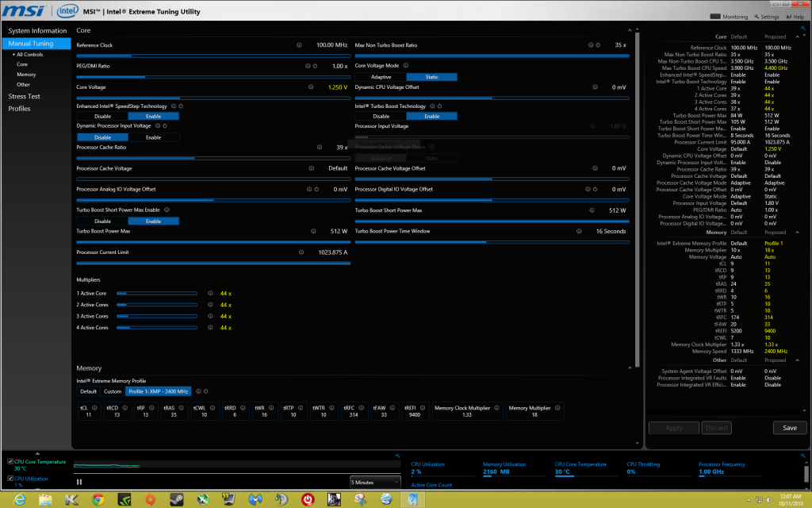
Task: Click reset icon beside XMP memory profile tabs
Action: click(205, 391)
